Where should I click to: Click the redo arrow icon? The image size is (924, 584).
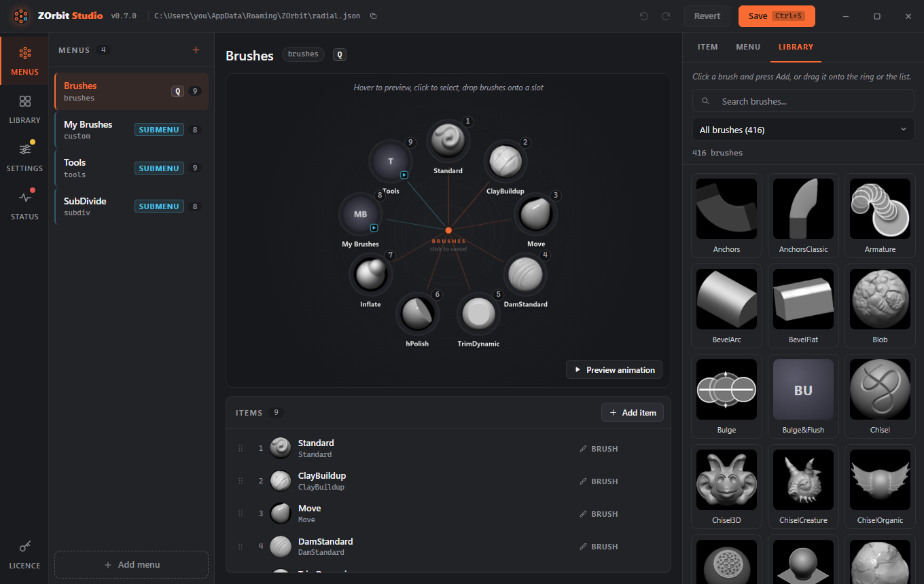(x=666, y=16)
